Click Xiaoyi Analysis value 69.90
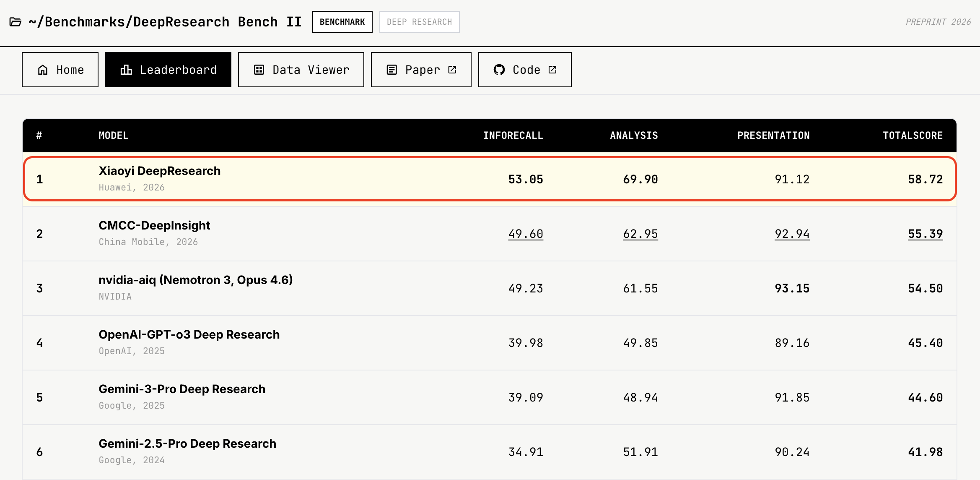The width and height of the screenshot is (980, 480). pos(640,180)
